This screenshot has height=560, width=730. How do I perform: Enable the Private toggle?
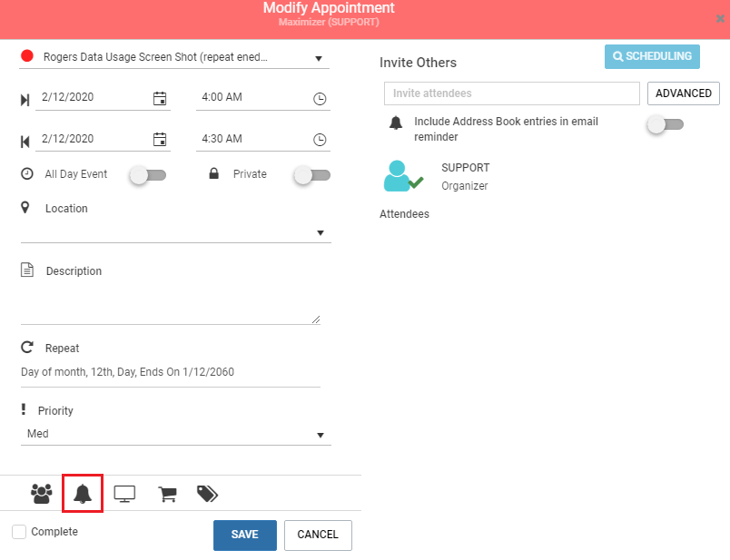311,174
